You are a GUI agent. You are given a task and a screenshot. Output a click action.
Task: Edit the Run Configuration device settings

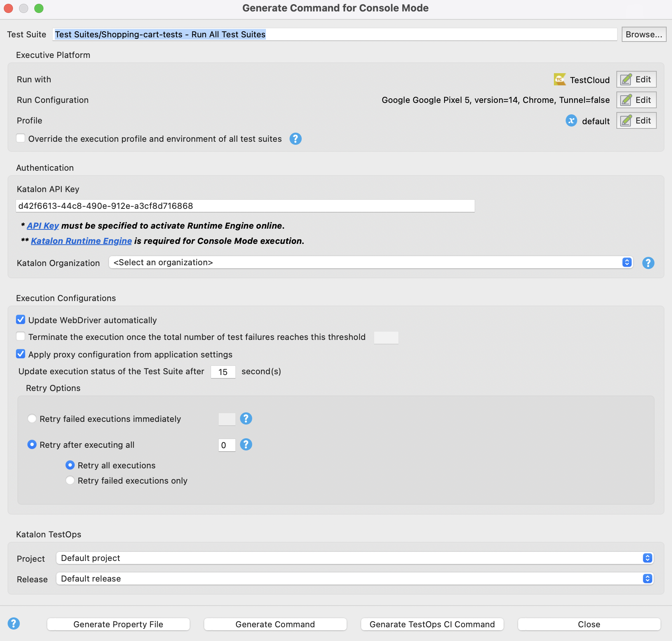[x=636, y=100]
